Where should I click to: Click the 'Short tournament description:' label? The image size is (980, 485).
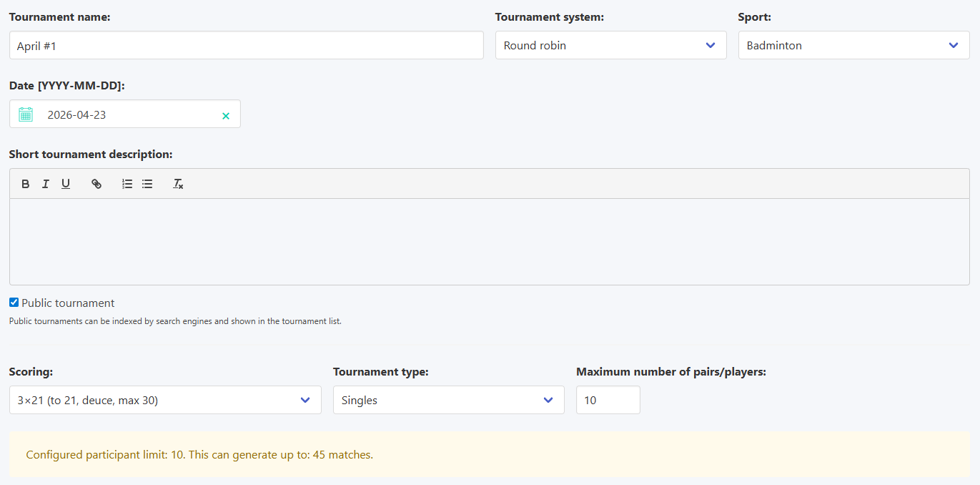pos(91,154)
